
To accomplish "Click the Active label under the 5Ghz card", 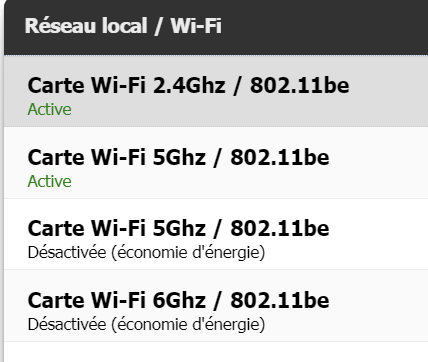I will point(49,181).
